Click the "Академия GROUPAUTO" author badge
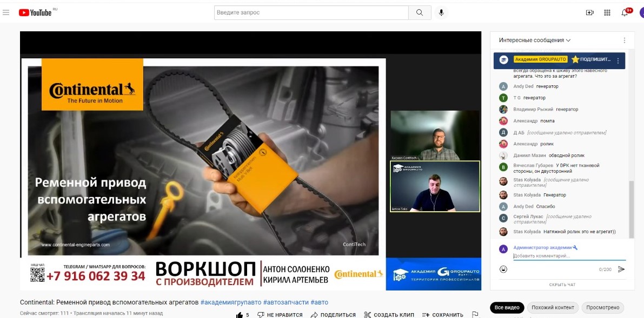The image size is (644, 318). click(x=541, y=59)
